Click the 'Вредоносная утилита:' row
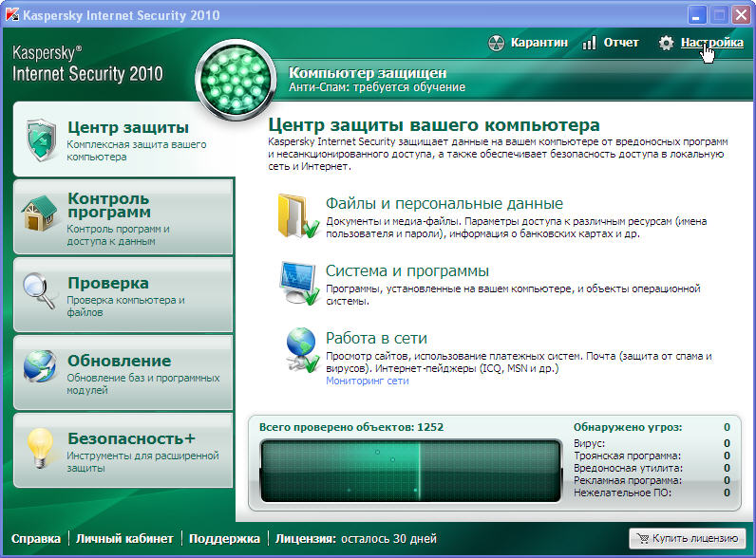The width and height of the screenshot is (756, 558). [652, 468]
